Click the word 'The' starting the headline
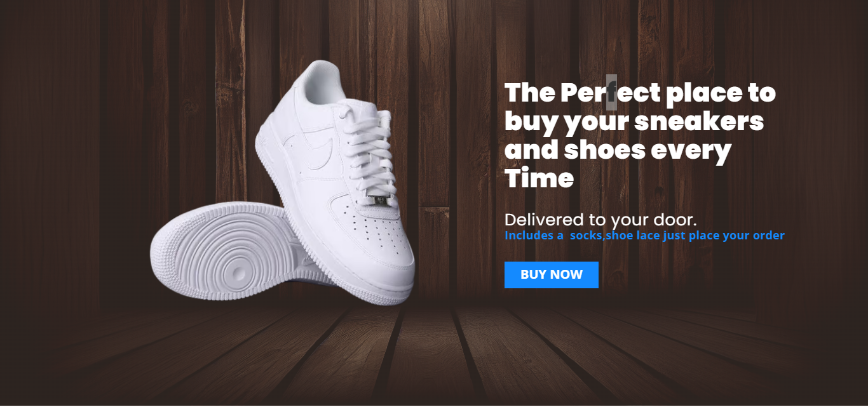Screen dimensions: 868x407 pyautogui.click(x=529, y=93)
